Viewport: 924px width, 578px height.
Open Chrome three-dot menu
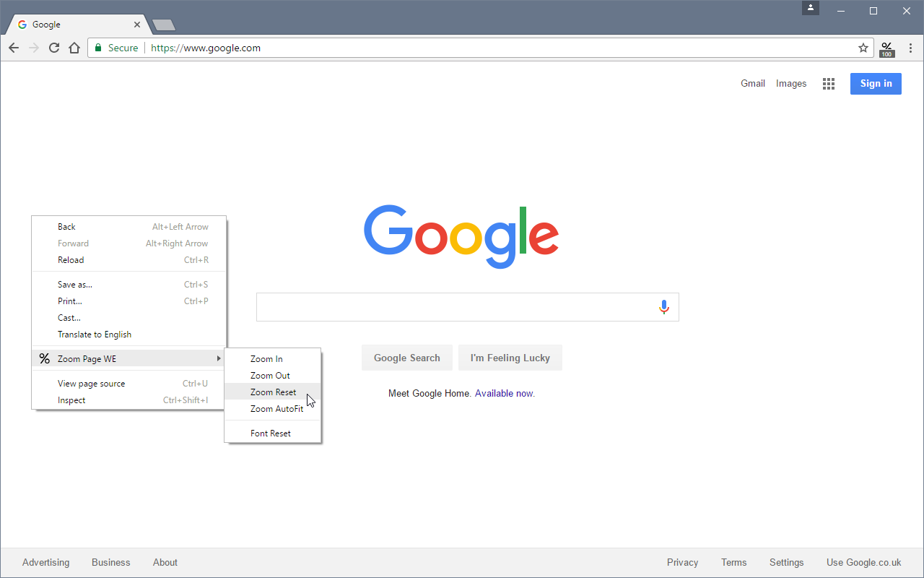tap(910, 48)
